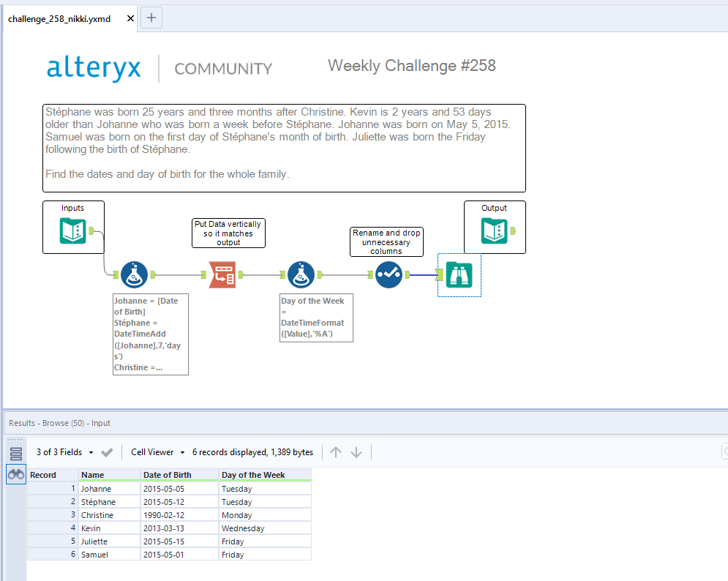
Task: Select the Christine name cell
Action: click(109, 515)
